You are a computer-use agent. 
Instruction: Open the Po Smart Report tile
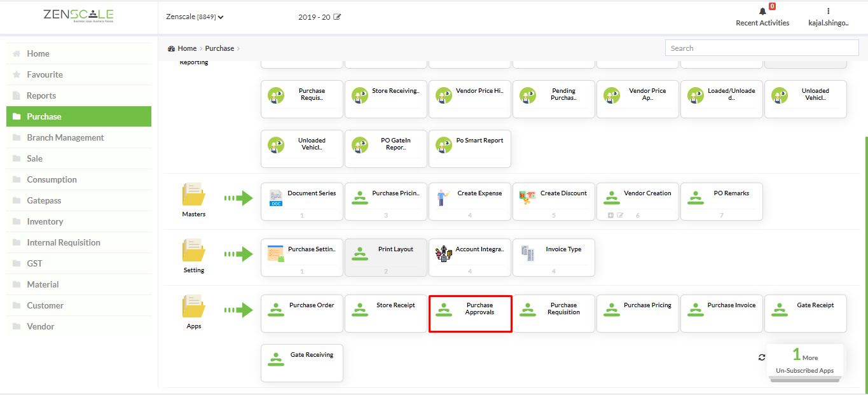[x=470, y=149]
